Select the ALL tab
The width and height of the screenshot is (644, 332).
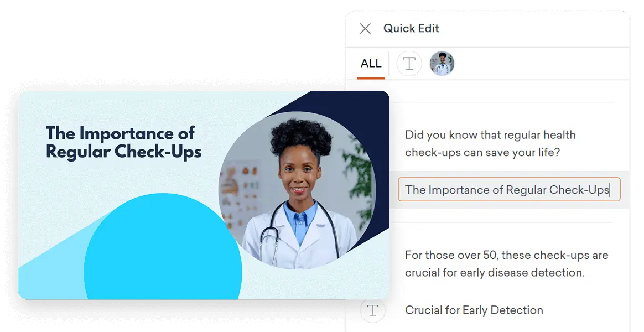coord(371,63)
